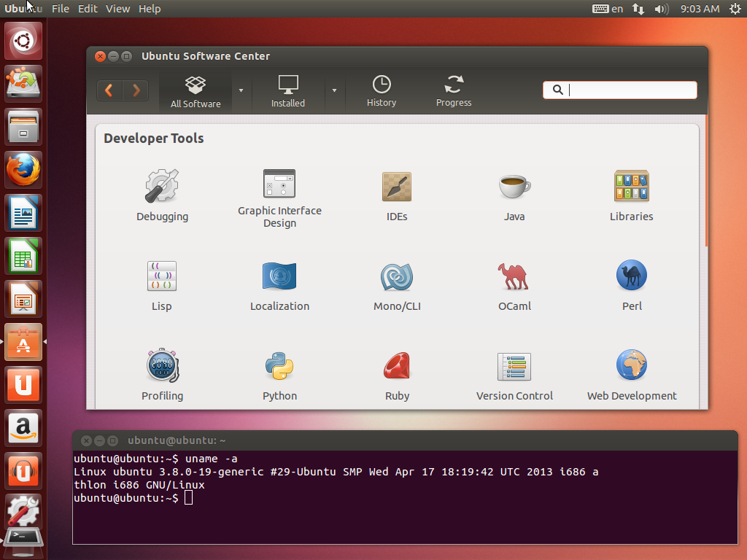Click Ubuntu Software Center launcher icon
This screenshot has height=560, width=747.
(23, 342)
